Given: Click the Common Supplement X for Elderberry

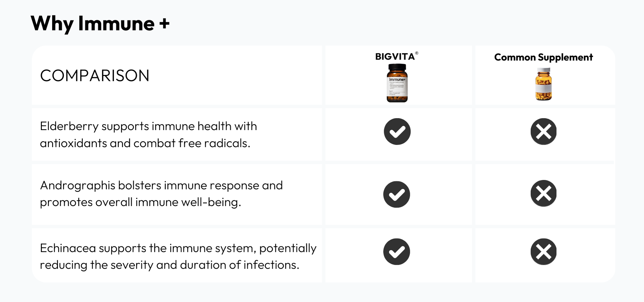Looking at the screenshot, I should click(544, 131).
